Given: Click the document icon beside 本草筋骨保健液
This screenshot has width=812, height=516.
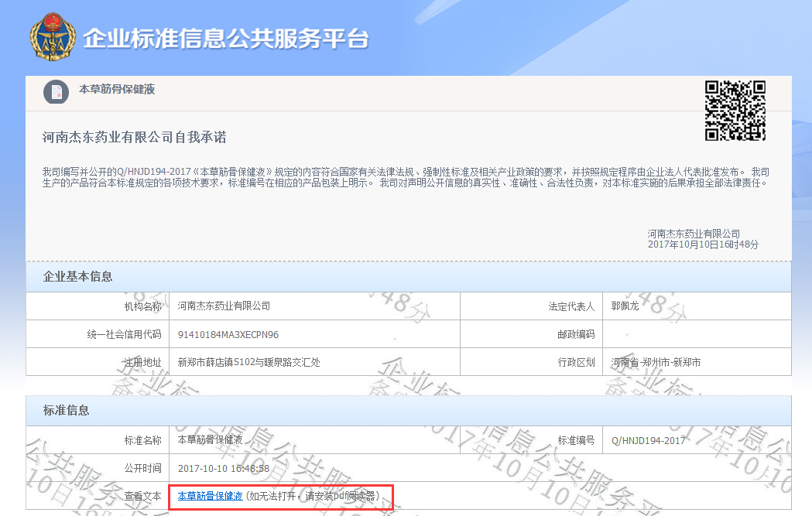Looking at the screenshot, I should (x=56, y=92).
